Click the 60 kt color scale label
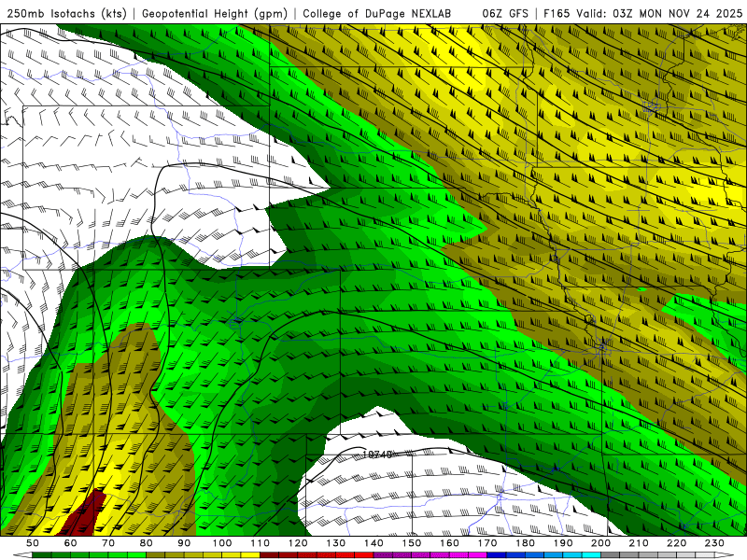 [70, 543]
